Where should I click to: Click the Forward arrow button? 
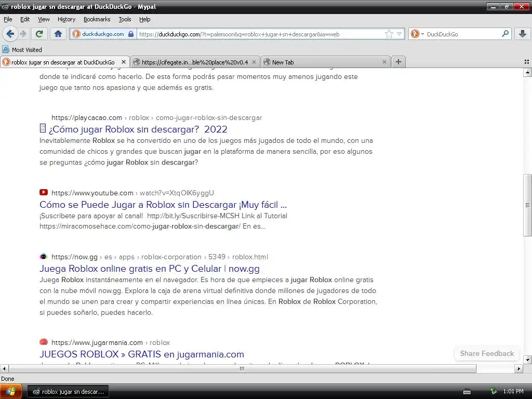click(23, 34)
